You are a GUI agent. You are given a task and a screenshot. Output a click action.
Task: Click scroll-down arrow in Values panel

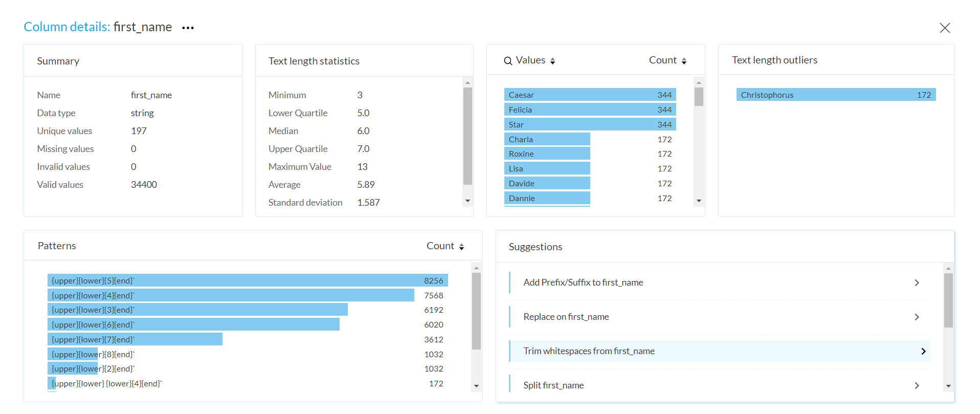(699, 201)
